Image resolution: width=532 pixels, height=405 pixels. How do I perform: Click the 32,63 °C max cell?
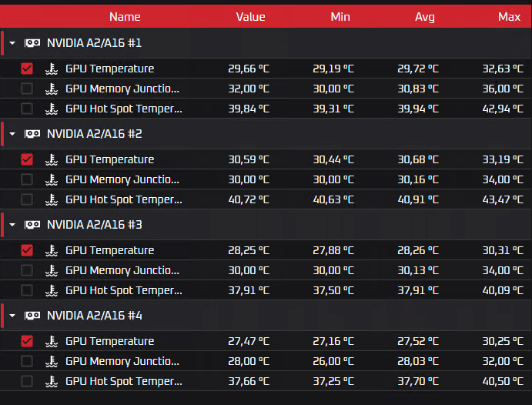click(503, 69)
